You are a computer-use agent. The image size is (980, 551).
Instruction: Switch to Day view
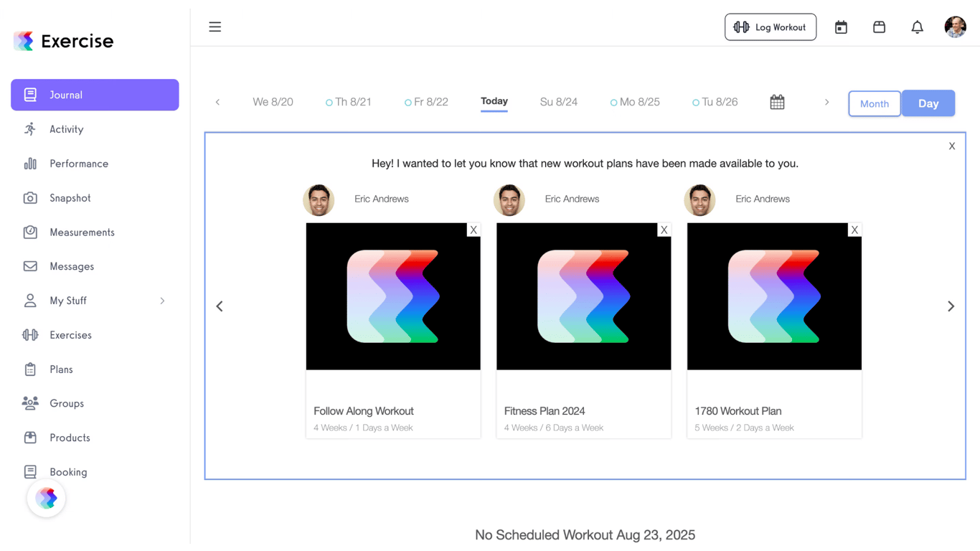928,103
